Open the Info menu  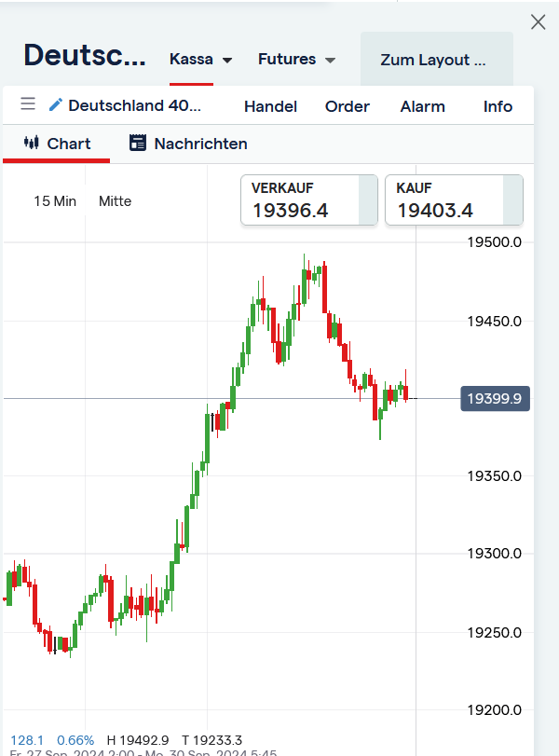click(x=497, y=106)
